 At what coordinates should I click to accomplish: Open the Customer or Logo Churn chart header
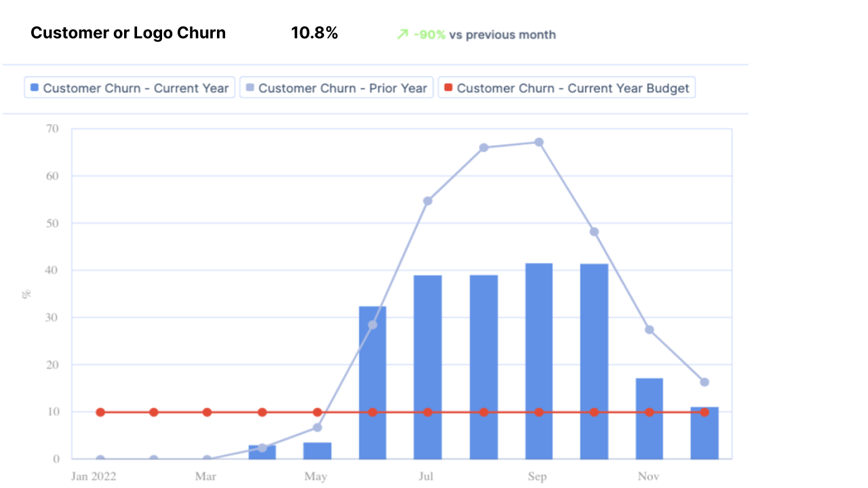click(x=127, y=33)
